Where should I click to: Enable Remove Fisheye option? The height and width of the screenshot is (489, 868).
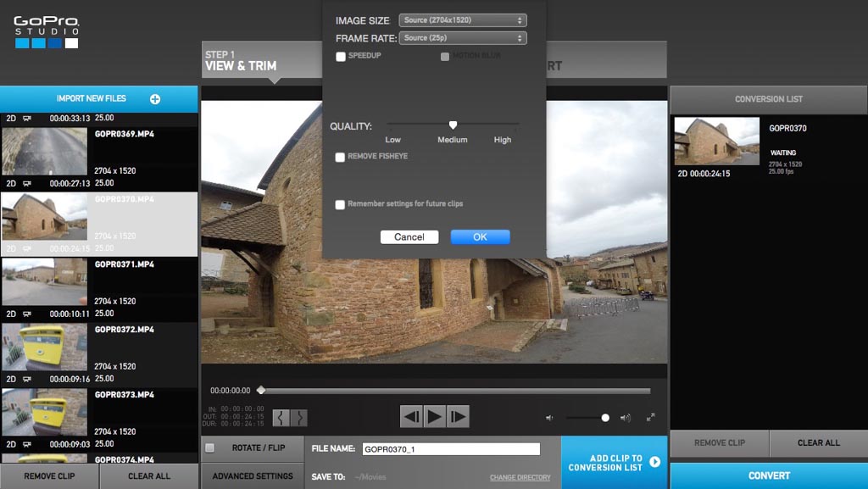[340, 157]
